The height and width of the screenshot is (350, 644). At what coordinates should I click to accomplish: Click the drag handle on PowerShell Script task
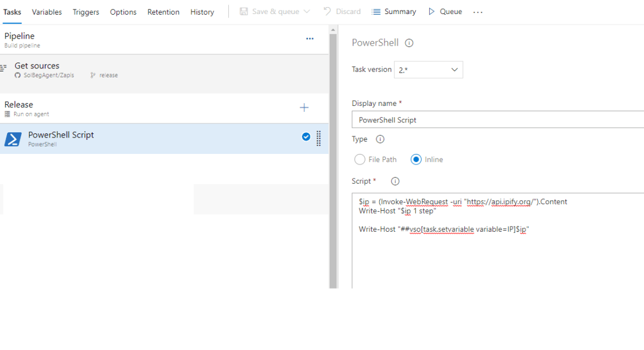[318, 138]
